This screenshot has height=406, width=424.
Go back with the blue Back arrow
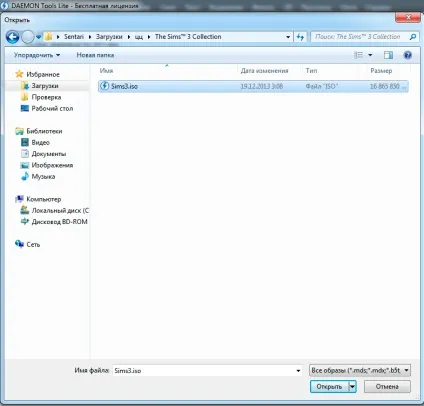pyautogui.click(x=12, y=37)
